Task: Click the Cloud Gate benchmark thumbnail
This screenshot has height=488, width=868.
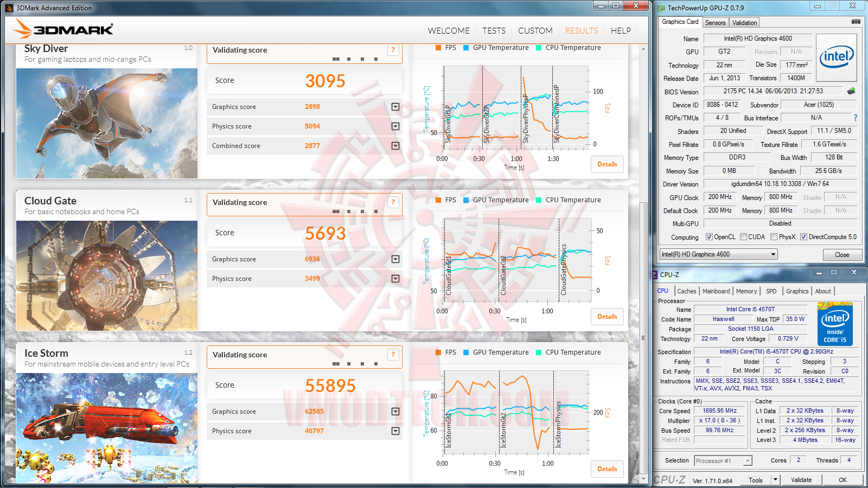Action: pyautogui.click(x=107, y=275)
